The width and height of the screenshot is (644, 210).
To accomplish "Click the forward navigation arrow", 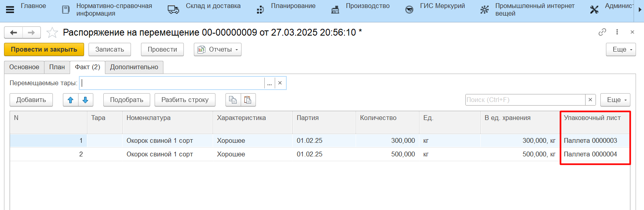I will [31, 32].
